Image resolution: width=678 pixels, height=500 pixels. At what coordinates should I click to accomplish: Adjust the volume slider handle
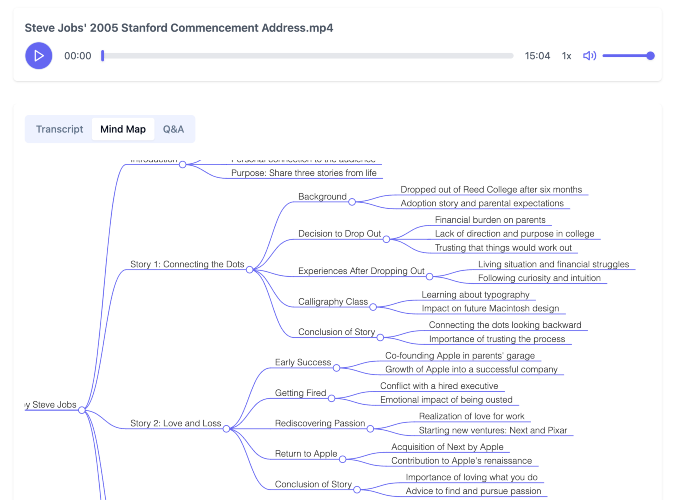coord(650,56)
